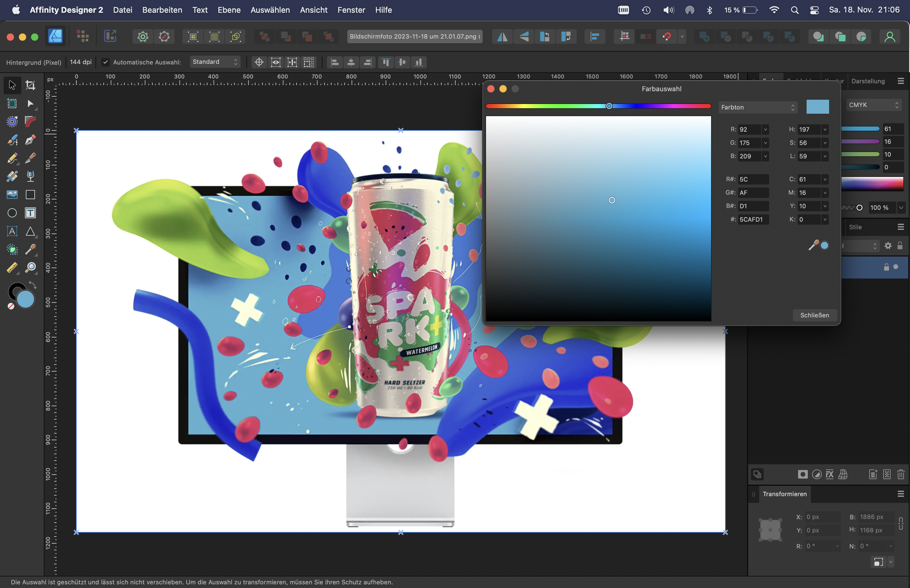Switch to the Darstellung tab

[868, 81]
